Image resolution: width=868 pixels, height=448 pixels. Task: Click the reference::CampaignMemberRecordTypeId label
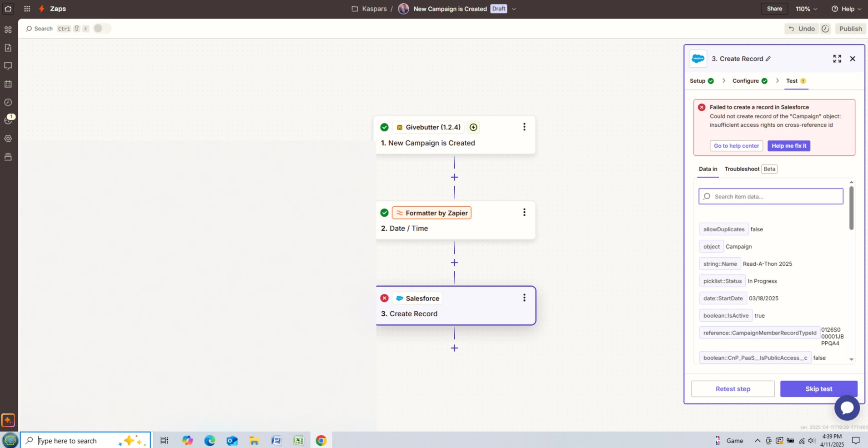pyautogui.click(x=760, y=333)
